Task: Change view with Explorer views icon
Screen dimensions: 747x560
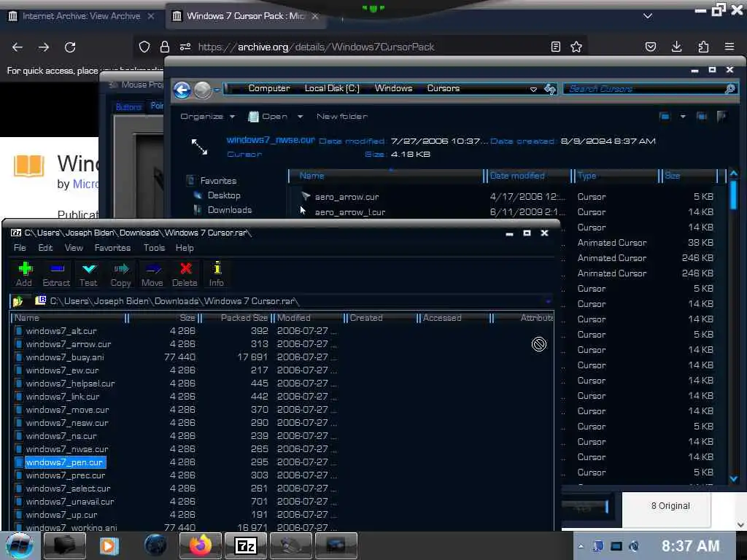Action: [664, 116]
